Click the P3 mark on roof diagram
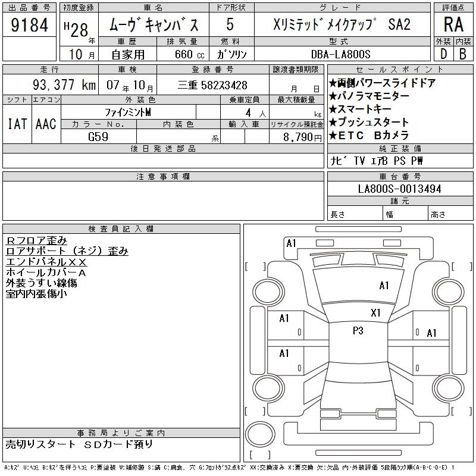Viewport: 476px width, 476px height. pos(358,331)
